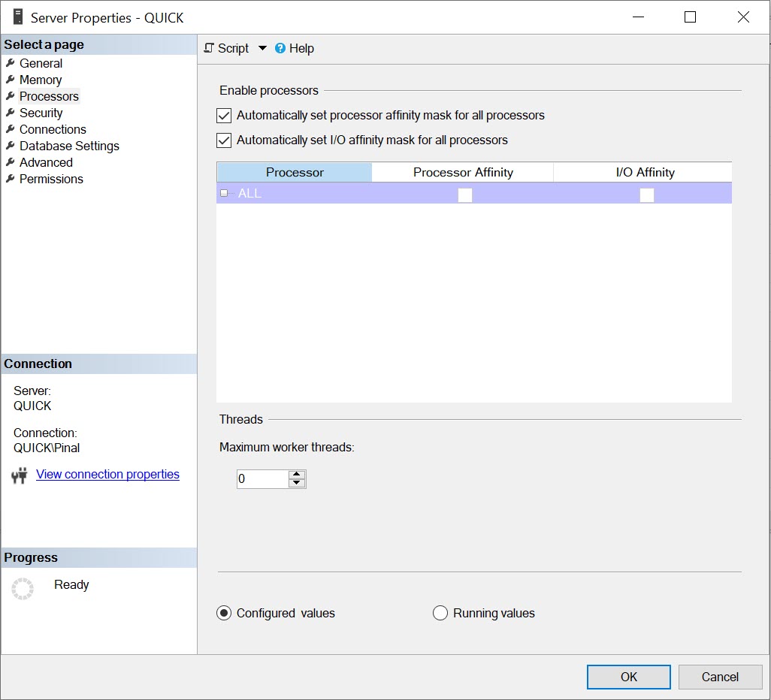This screenshot has width=771, height=700.
Task: Click the I/O Affinity column header
Action: [643, 173]
